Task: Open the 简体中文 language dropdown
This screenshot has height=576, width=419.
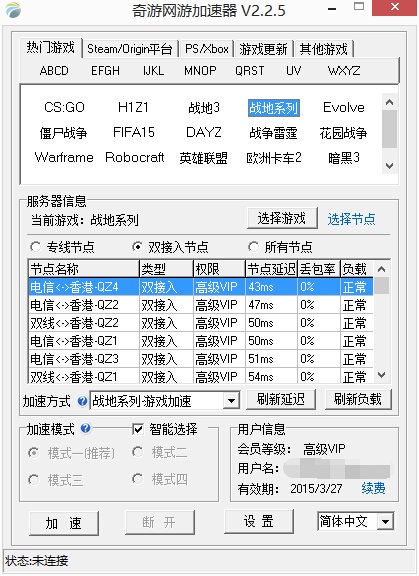Action: pyautogui.click(x=386, y=521)
